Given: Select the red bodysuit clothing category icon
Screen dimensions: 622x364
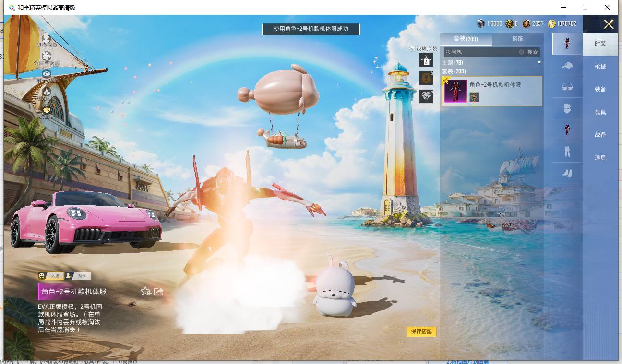Looking at the screenshot, I should coord(567,130).
